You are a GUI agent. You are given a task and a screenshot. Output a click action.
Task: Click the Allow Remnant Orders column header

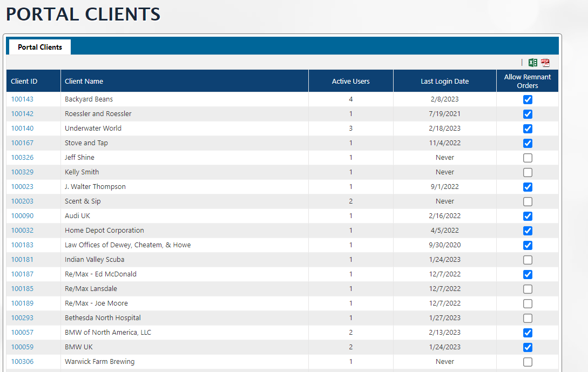tap(527, 81)
